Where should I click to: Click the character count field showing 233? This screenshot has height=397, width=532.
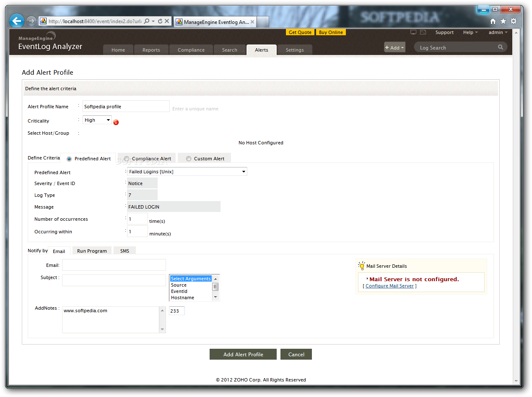[176, 311]
